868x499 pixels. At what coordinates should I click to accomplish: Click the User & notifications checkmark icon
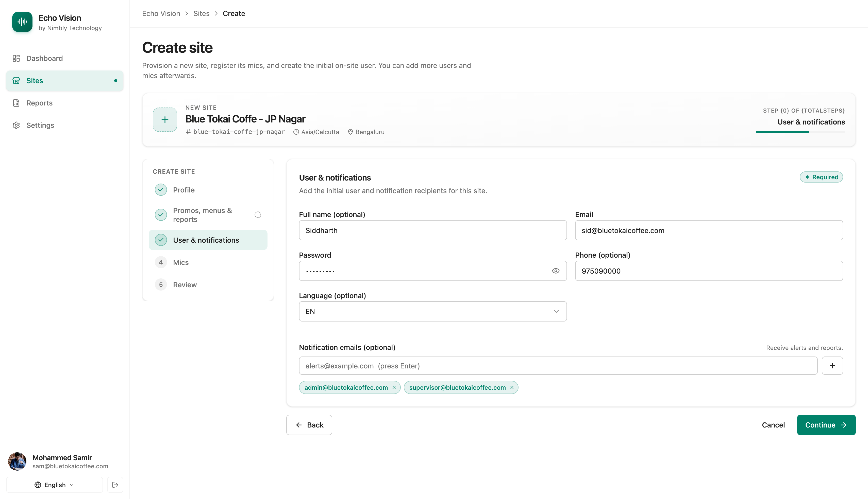click(x=161, y=240)
